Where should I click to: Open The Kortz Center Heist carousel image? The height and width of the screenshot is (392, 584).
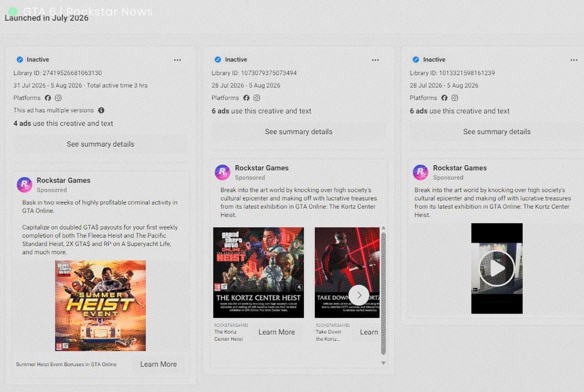pos(259,273)
